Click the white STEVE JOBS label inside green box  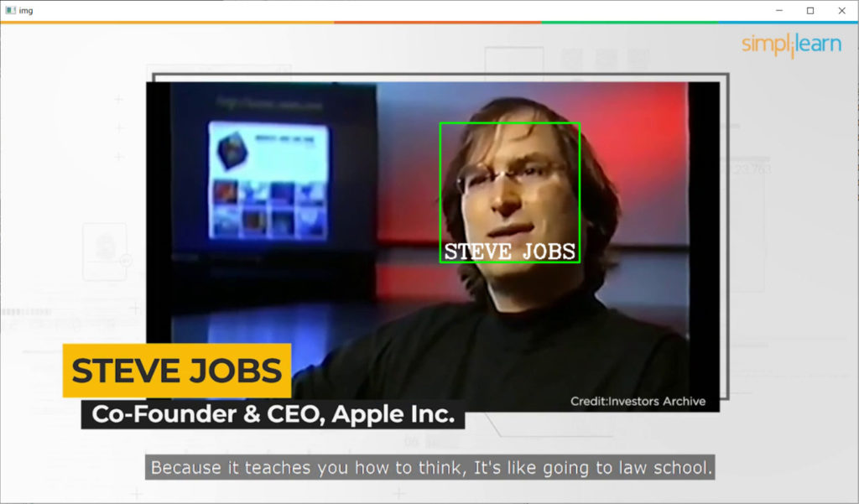coord(509,252)
